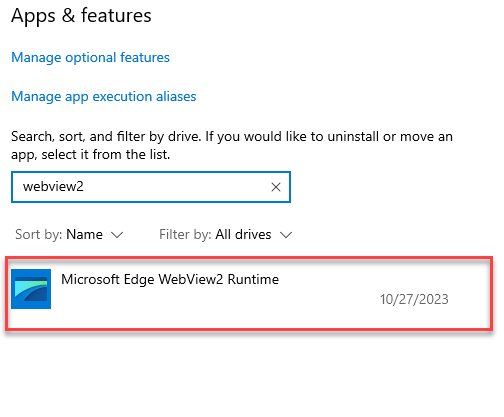Click the Microsoft Edge WebView2 Runtime icon
504x417 pixels.
point(31,289)
